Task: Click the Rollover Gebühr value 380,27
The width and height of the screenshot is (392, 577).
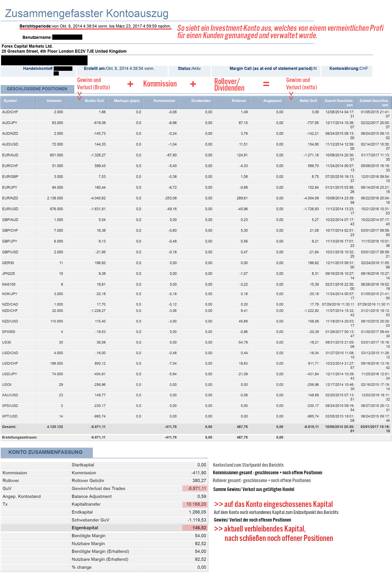Action: (x=199, y=481)
